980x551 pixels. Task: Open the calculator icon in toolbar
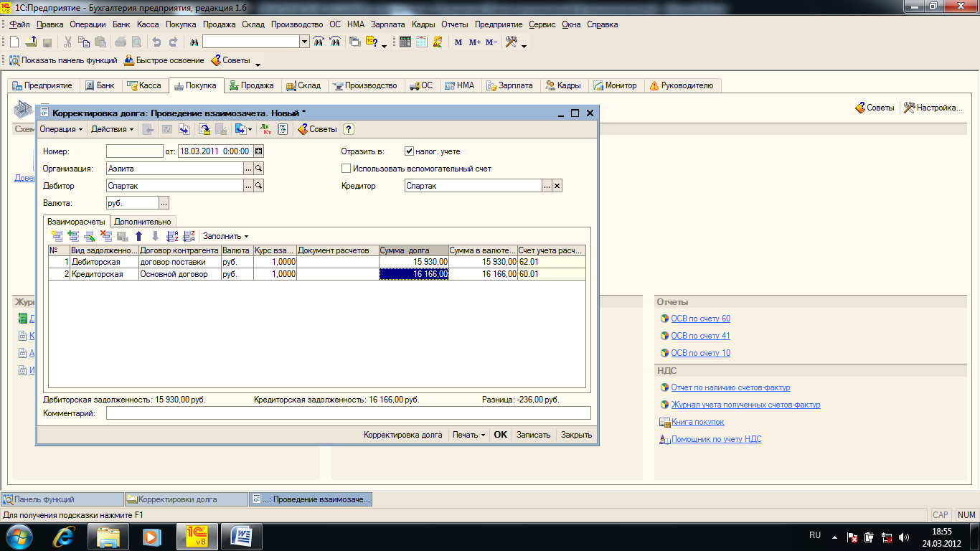405,42
